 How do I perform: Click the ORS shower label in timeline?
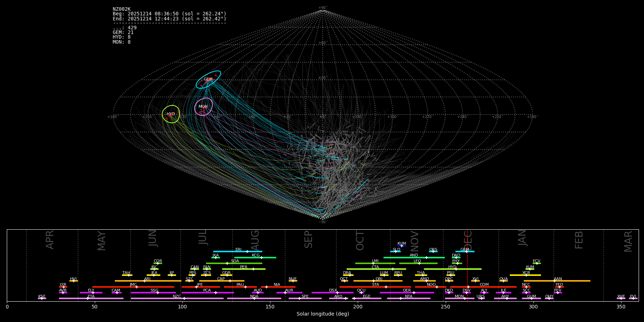pyautogui.click(x=433, y=250)
